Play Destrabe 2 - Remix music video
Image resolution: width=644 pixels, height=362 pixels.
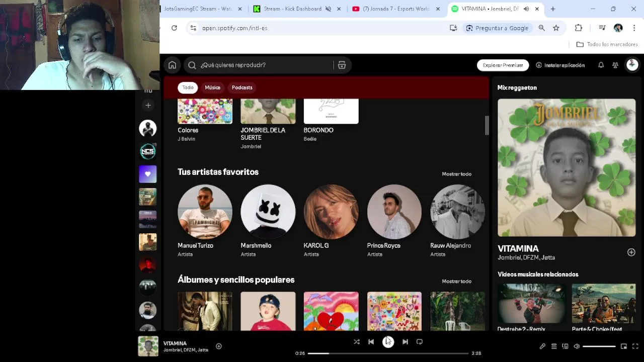point(532,304)
